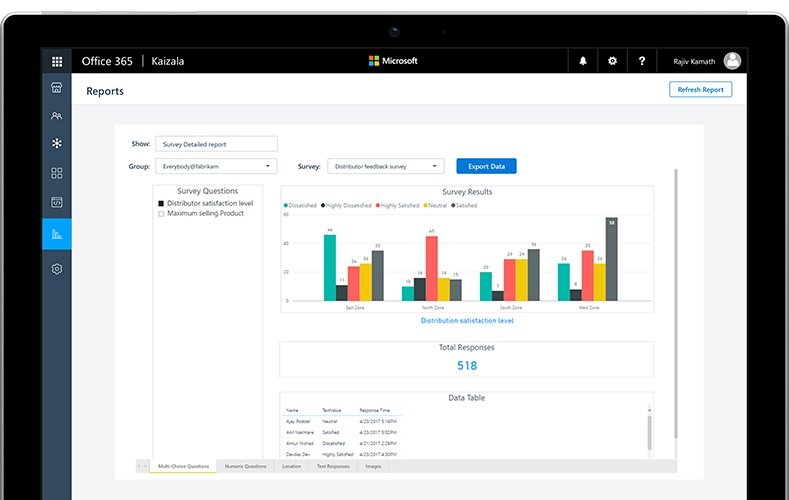The image size is (789, 500).
Task: Select the bar chart reports sidebar icon
Action: (57, 233)
